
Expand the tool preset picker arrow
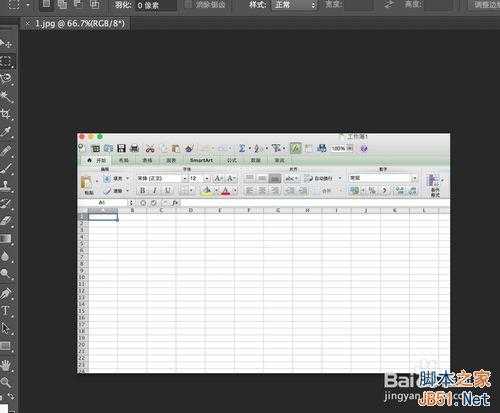coord(28,5)
